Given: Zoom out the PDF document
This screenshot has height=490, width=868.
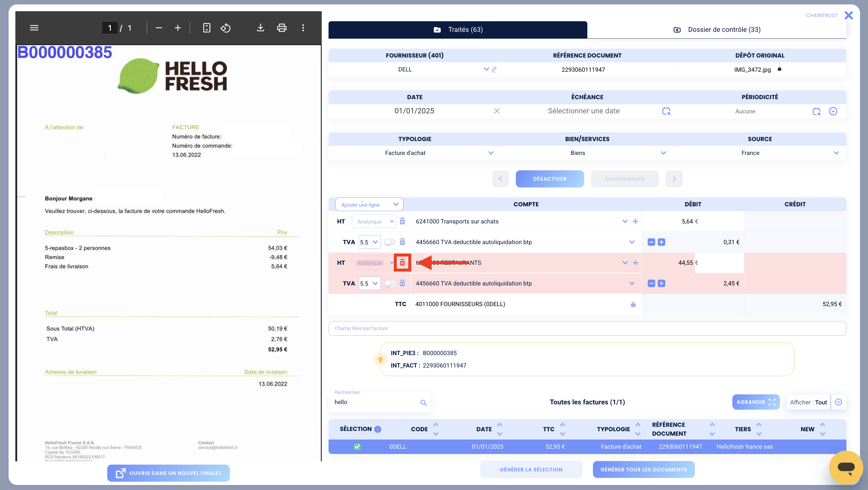Looking at the screenshot, I should pyautogui.click(x=159, y=28).
